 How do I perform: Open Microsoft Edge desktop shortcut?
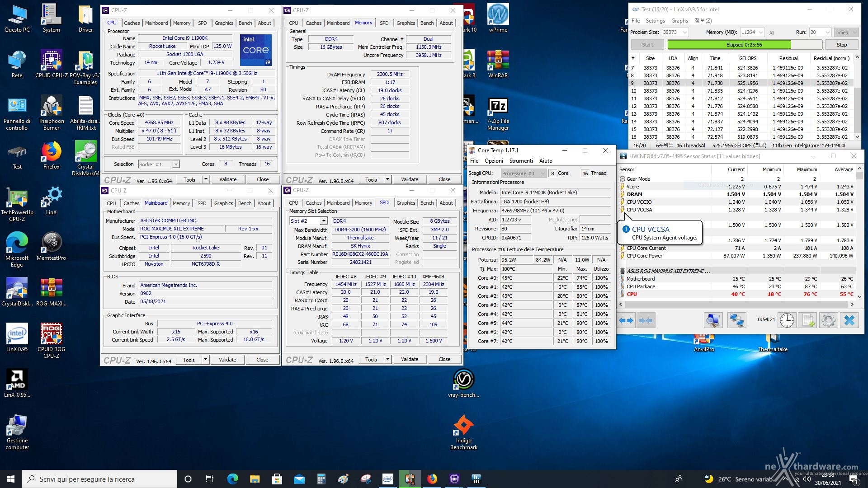(x=17, y=249)
